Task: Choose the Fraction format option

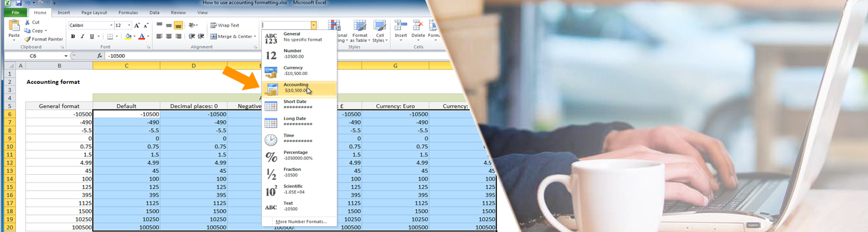Action: (x=299, y=174)
